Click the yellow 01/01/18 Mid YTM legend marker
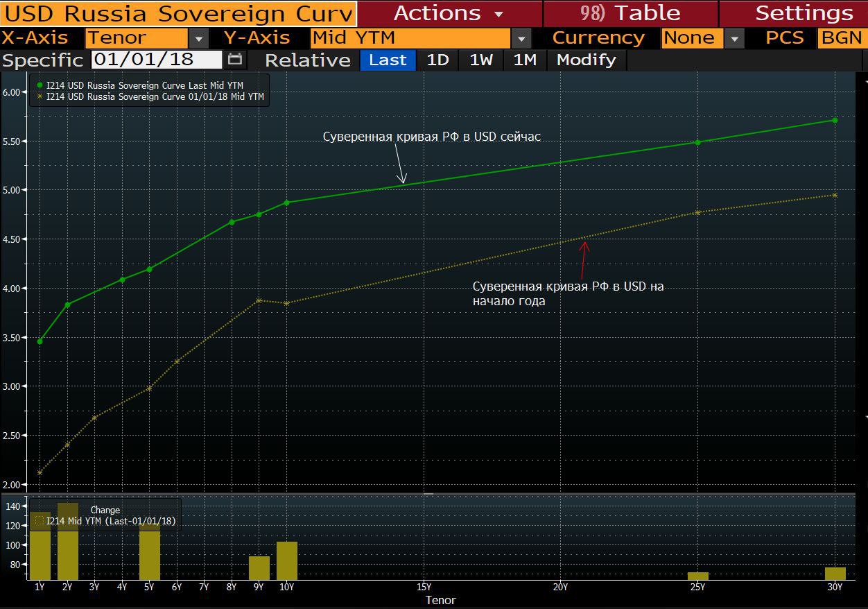Screen dimensions: 868x609 point(40,96)
